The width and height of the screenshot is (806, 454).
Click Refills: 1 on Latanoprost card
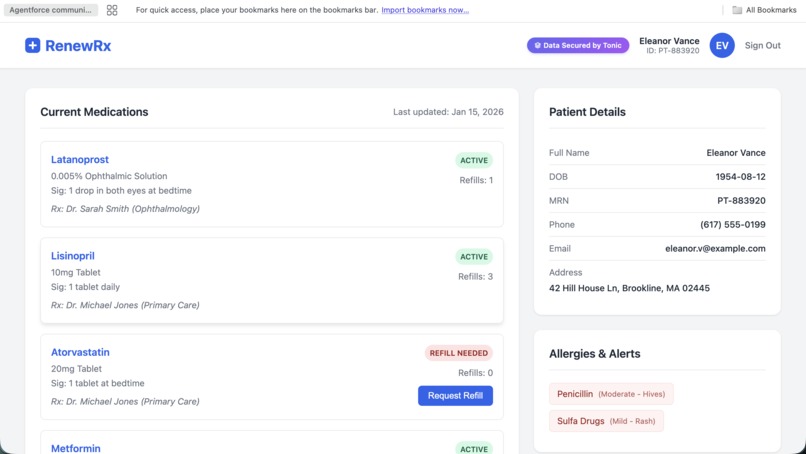[476, 180]
